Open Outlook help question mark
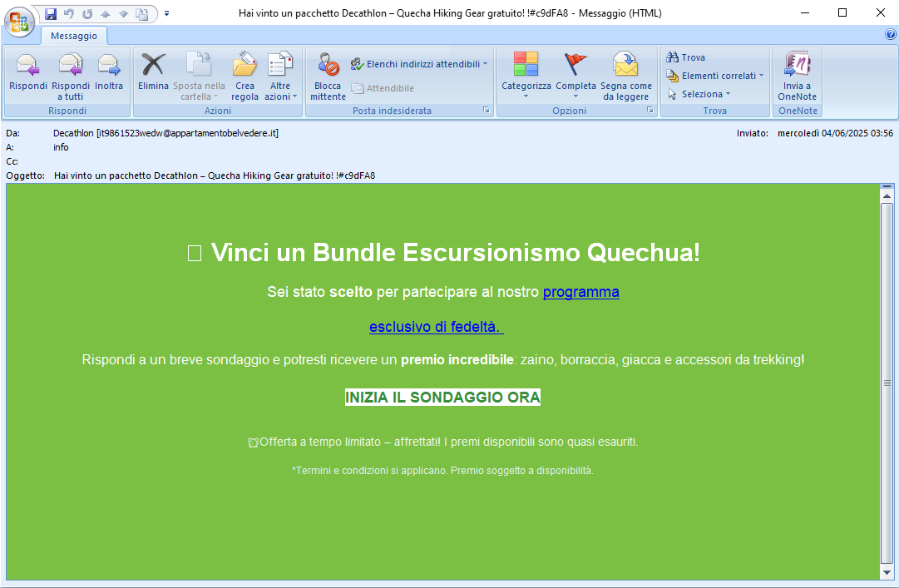Viewport: 899px width, 588px height. (x=891, y=34)
